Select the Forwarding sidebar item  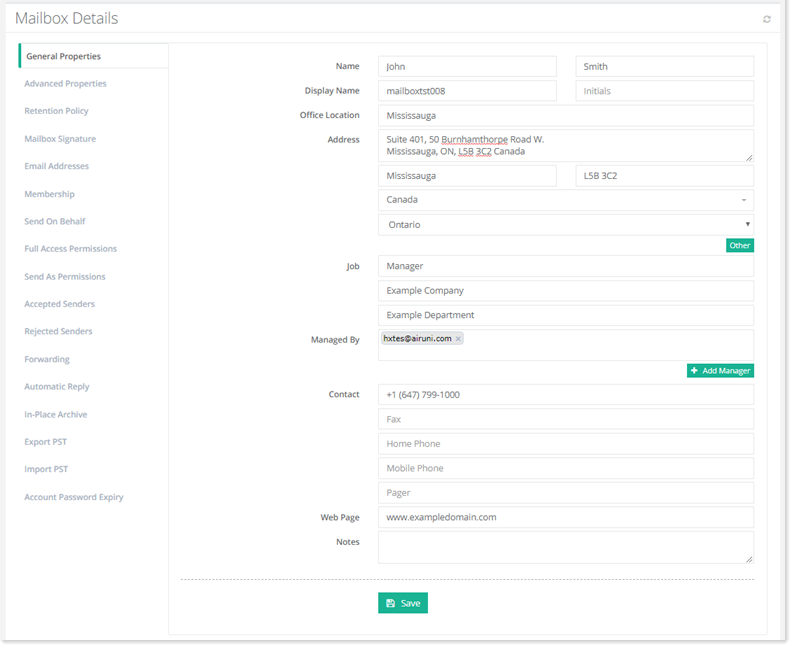[x=46, y=359]
